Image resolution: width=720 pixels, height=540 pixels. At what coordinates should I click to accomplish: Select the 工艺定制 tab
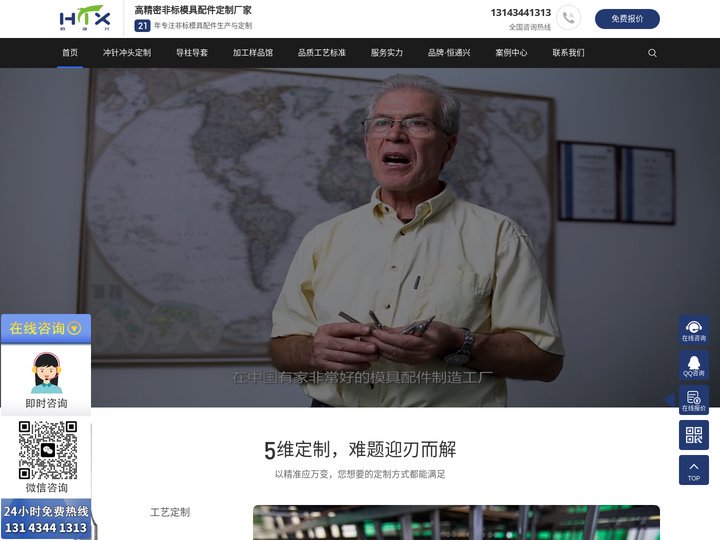tap(170, 512)
